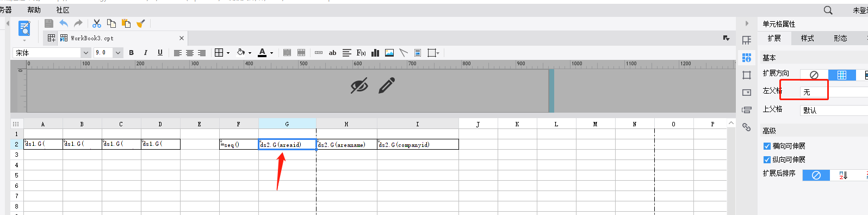Select no-expansion direction option
The height and width of the screenshot is (215, 868).
point(814,75)
